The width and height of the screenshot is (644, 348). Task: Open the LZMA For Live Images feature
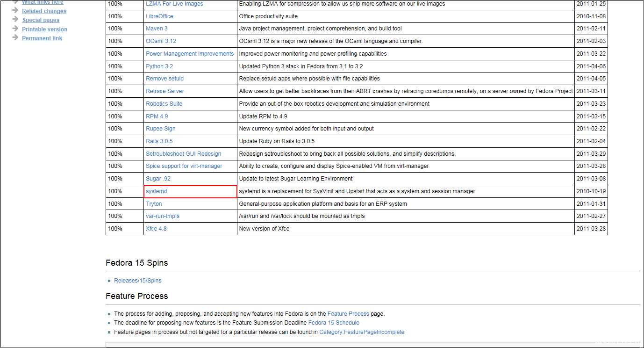[x=174, y=4]
